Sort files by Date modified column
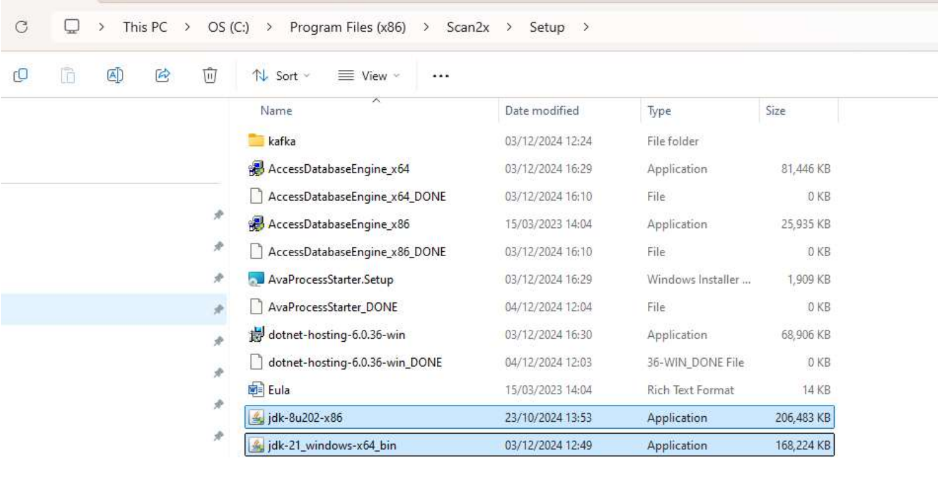The image size is (938, 489). 541,111
